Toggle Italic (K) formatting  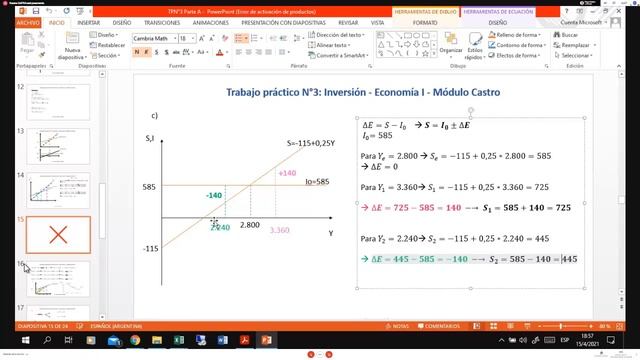(x=147, y=52)
